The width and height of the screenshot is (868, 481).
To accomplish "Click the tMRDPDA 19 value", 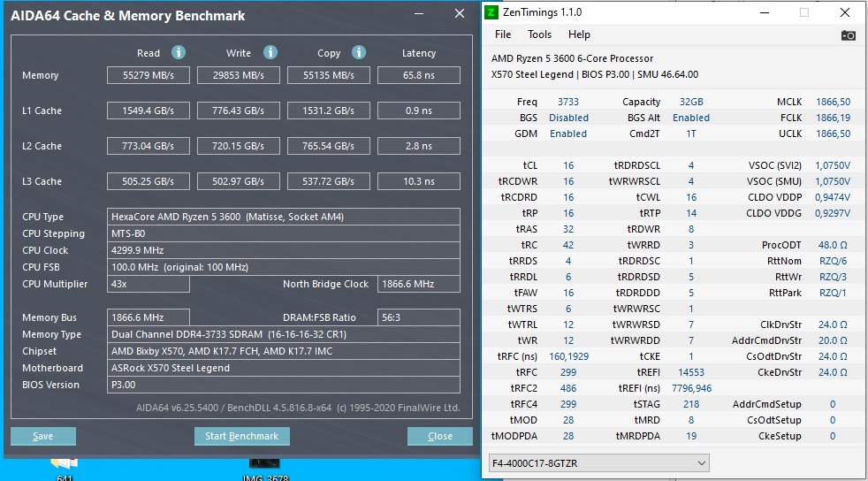I will [691, 436].
